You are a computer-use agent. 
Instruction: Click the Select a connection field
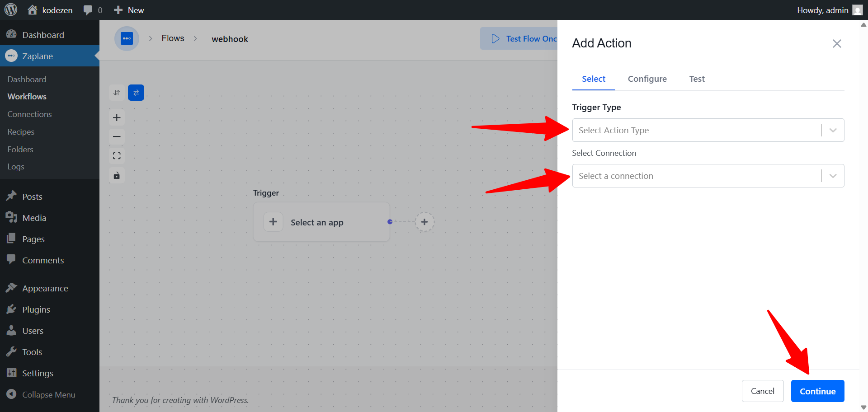click(x=708, y=176)
